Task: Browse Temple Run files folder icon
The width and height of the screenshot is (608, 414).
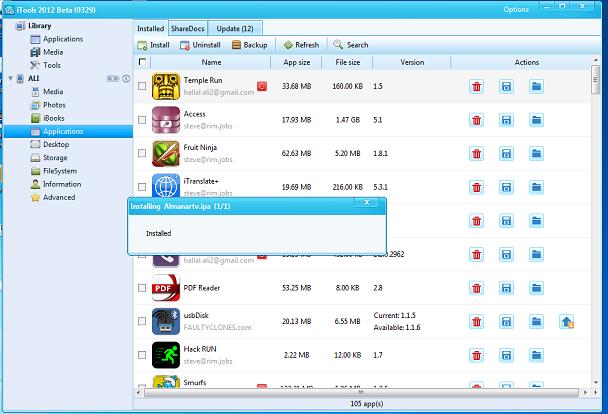Action: (x=536, y=86)
